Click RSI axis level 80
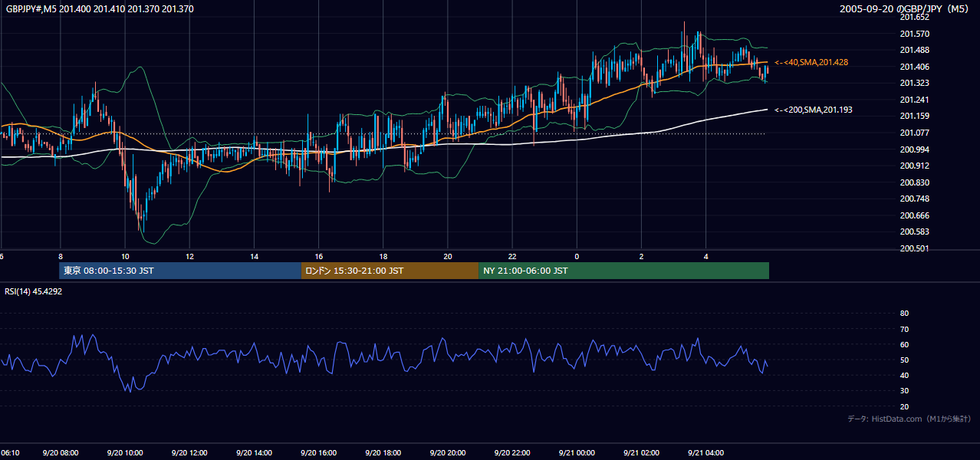The height and width of the screenshot is (460, 980). pos(904,314)
